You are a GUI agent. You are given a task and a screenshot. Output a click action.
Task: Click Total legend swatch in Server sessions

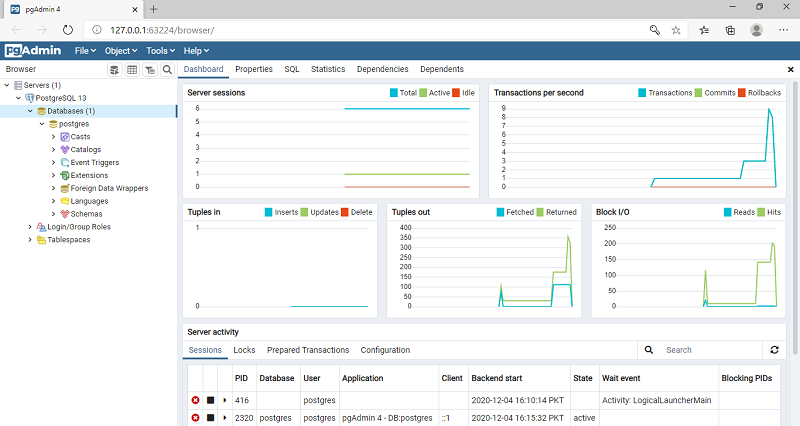[393, 93]
